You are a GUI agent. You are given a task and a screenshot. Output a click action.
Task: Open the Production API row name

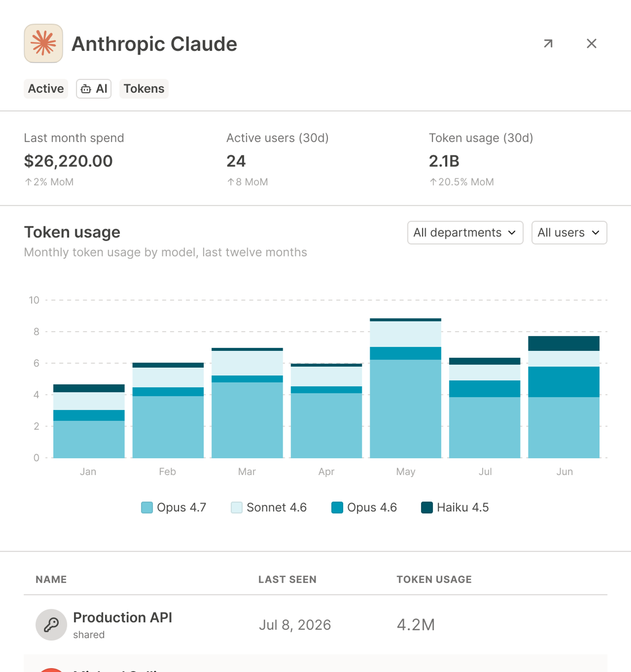[x=122, y=618]
